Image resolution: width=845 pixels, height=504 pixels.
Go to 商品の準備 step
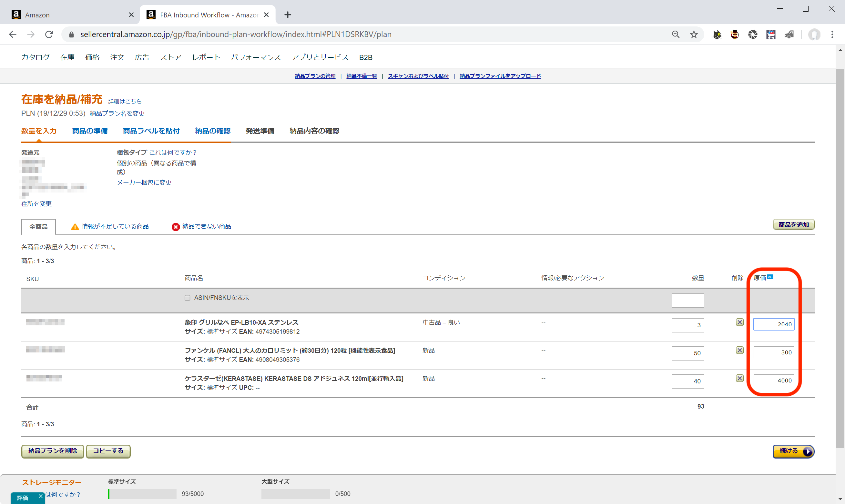pos(90,131)
